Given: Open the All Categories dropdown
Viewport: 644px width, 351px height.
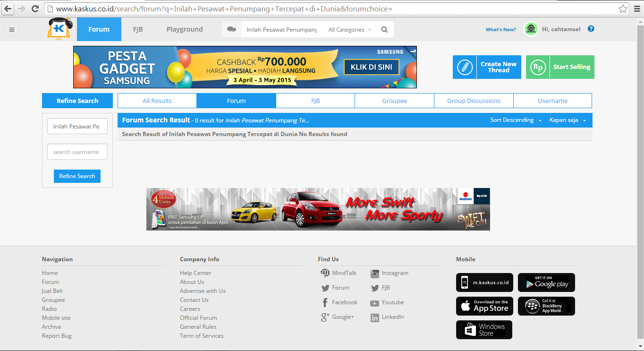Looking at the screenshot, I should [350, 29].
